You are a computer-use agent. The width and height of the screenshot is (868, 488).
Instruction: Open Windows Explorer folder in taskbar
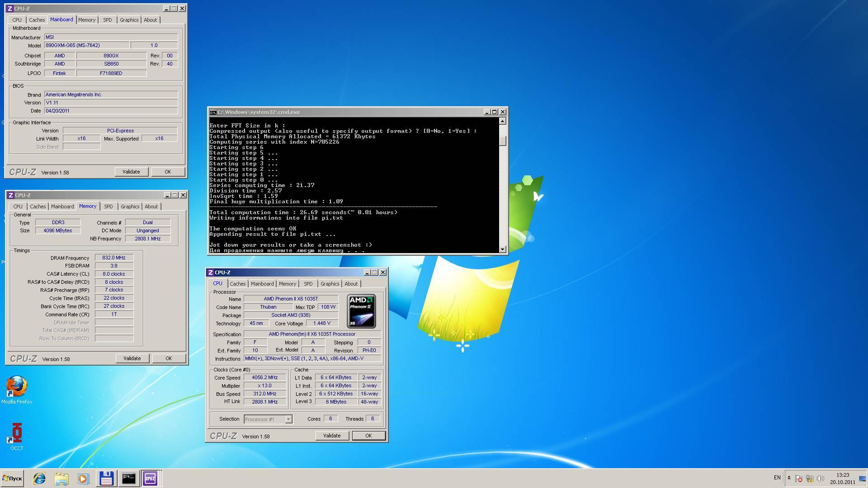(x=61, y=479)
